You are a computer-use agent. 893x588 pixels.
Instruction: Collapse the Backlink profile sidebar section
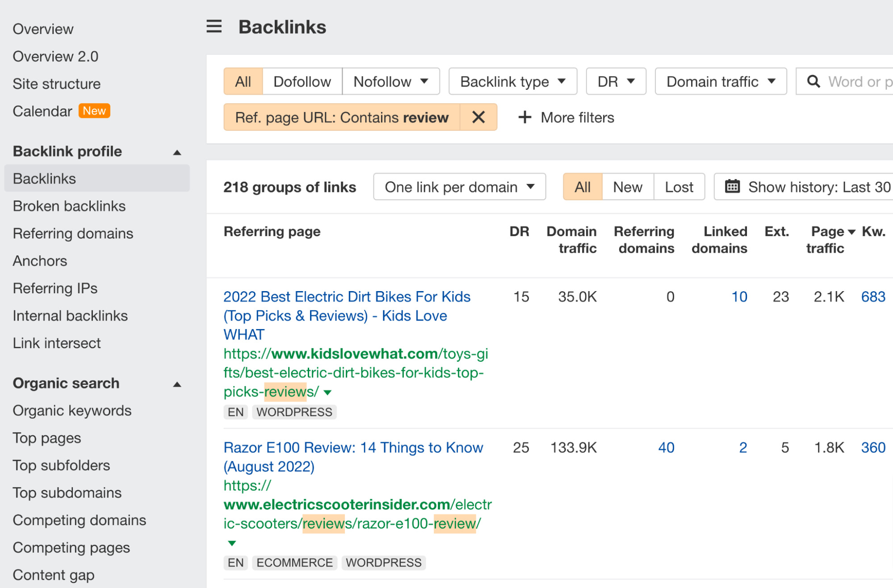pyautogui.click(x=177, y=152)
